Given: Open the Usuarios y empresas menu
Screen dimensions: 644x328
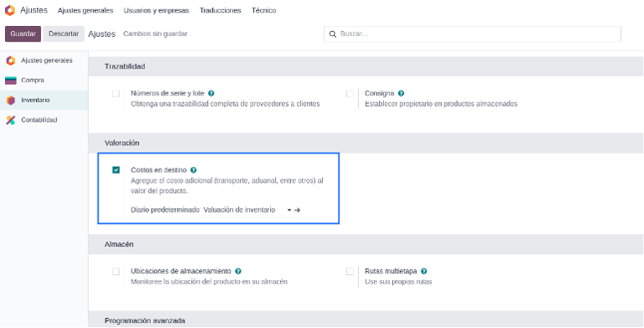Looking at the screenshot, I should [156, 11].
